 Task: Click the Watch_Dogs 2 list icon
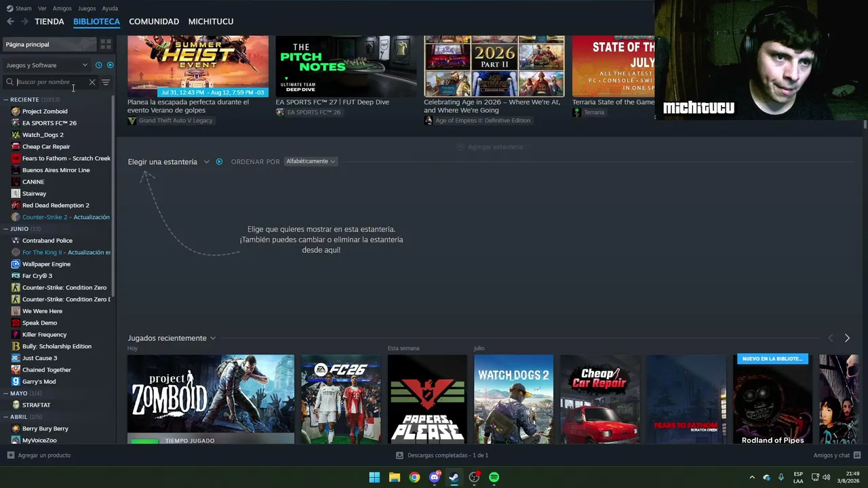pos(16,135)
